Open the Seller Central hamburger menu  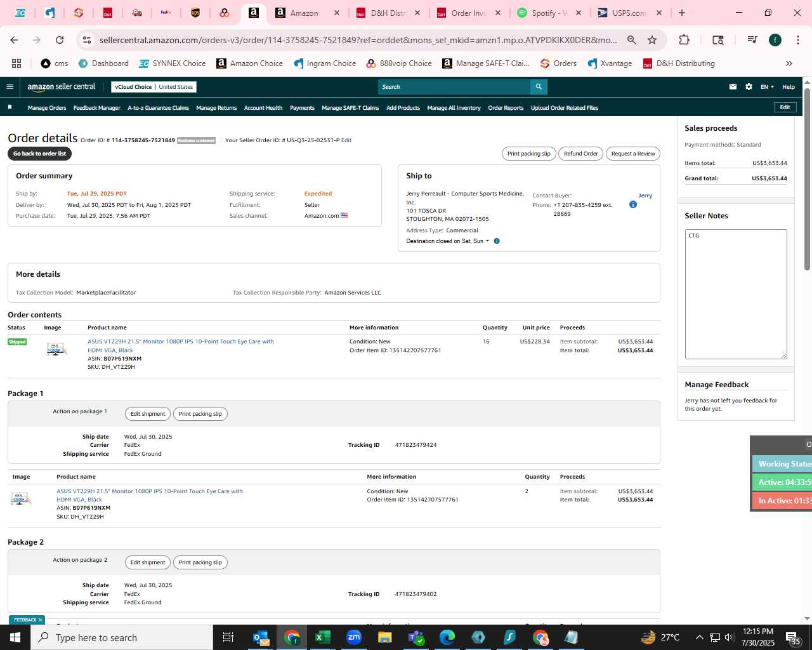10,87
